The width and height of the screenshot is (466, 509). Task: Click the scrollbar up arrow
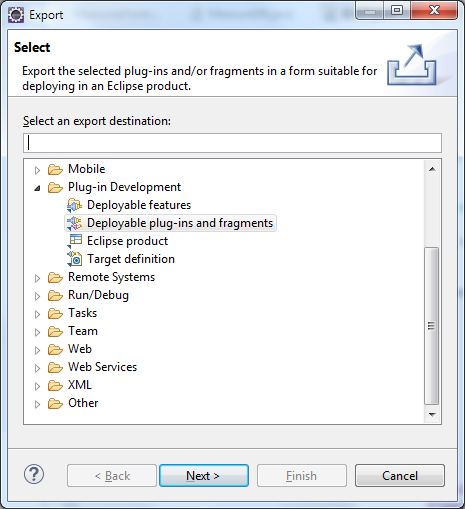(x=432, y=169)
